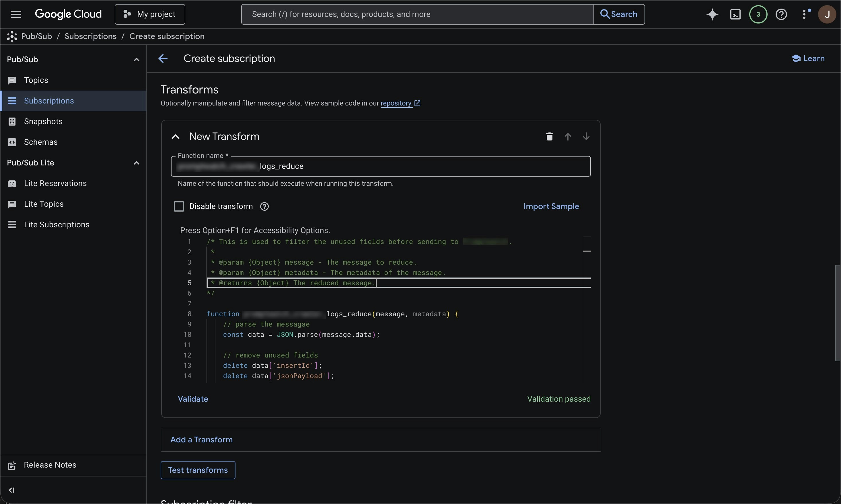Open the notifications badge

[x=758, y=14]
